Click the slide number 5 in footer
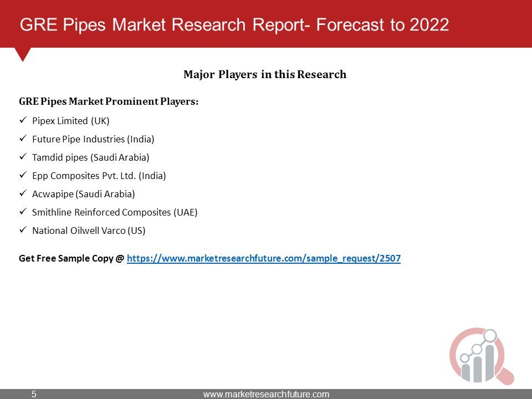 click(34, 394)
